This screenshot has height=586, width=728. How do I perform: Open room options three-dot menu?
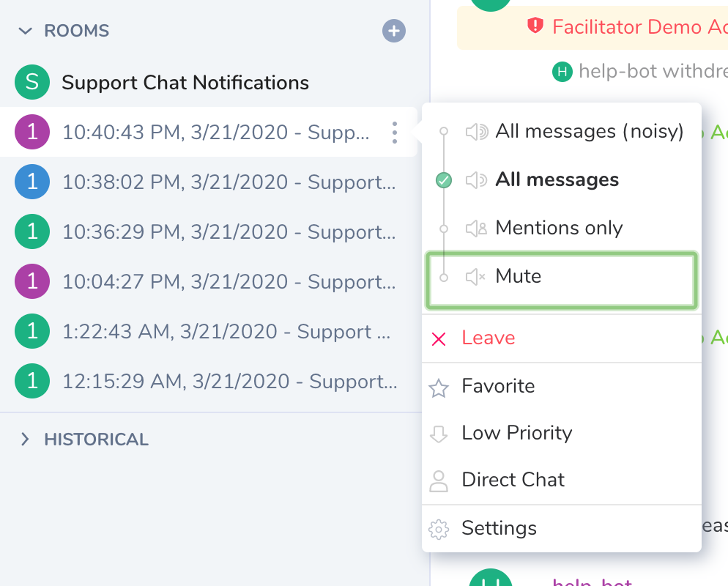[x=395, y=133]
